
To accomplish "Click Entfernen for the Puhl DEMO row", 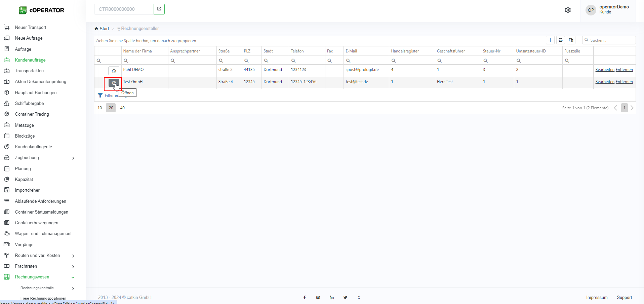I will click(624, 70).
